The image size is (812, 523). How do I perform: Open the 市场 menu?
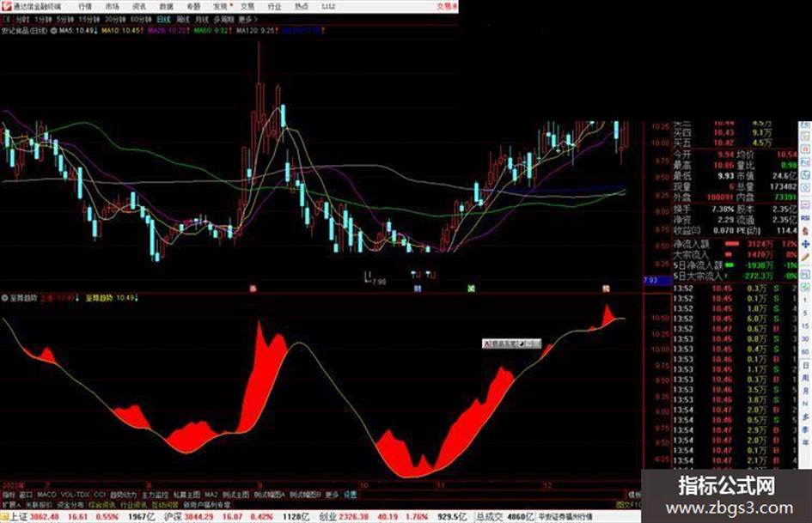click(112, 7)
